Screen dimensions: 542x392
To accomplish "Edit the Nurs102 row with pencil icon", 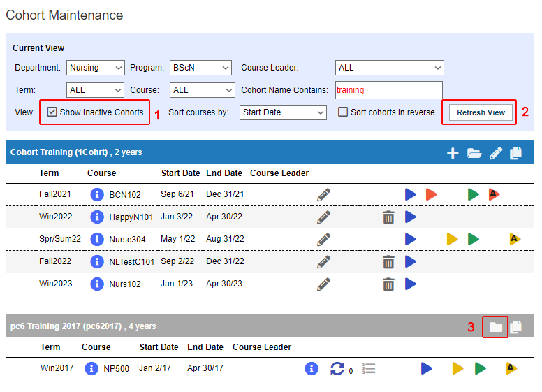I will [x=323, y=284].
